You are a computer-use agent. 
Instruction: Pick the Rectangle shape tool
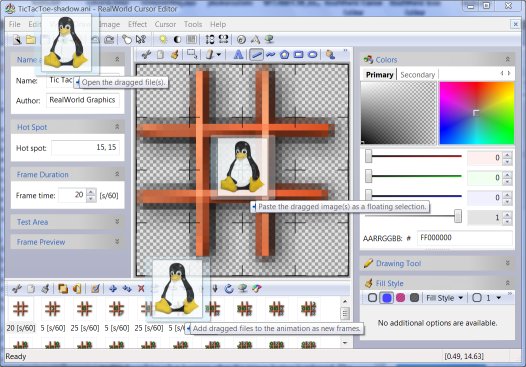click(x=298, y=54)
